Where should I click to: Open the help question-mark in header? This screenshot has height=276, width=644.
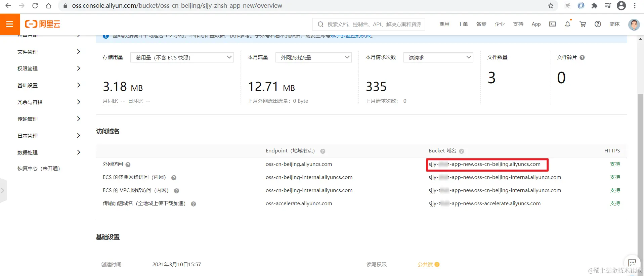point(598,24)
